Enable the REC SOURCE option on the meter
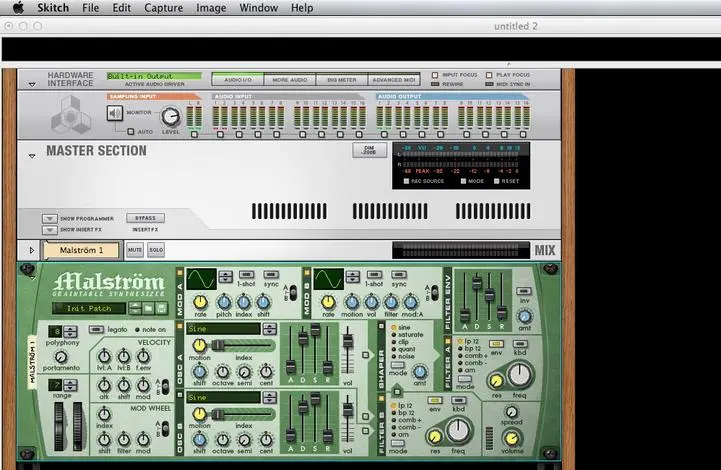 coord(406,181)
